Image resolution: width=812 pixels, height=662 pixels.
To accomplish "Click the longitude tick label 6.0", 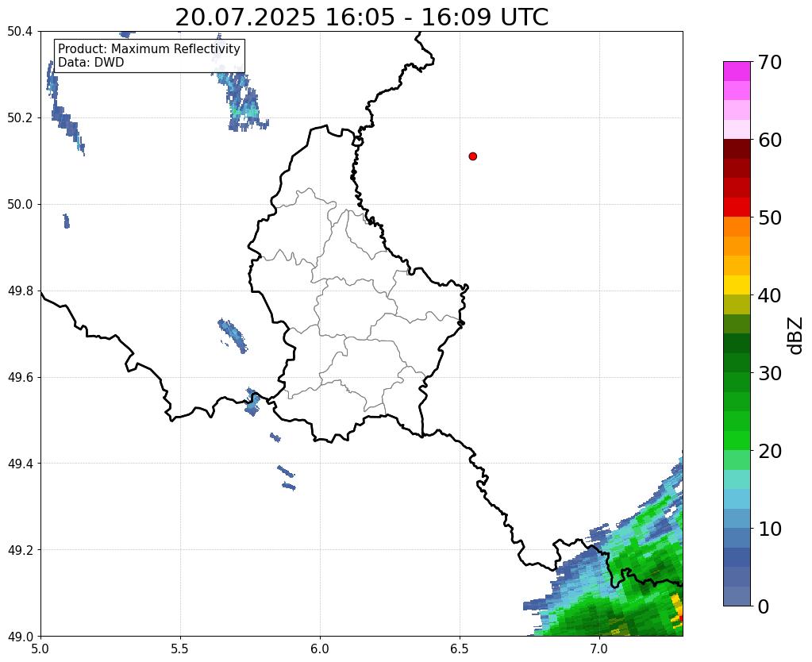I will click(320, 649).
